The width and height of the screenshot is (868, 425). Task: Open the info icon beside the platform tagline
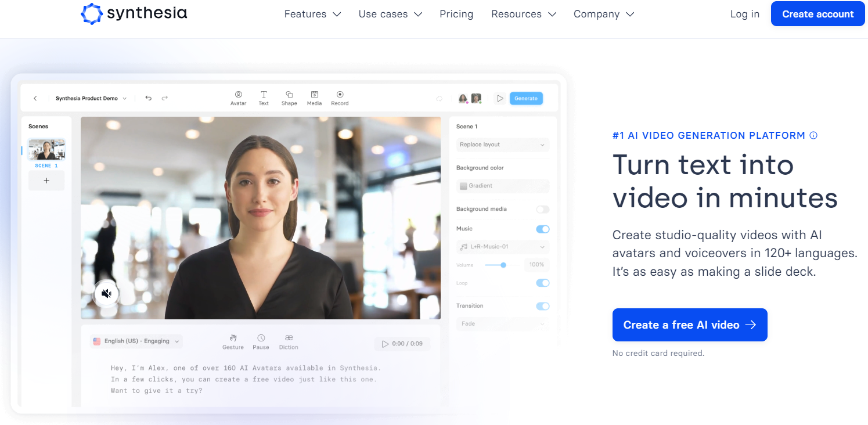(813, 135)
